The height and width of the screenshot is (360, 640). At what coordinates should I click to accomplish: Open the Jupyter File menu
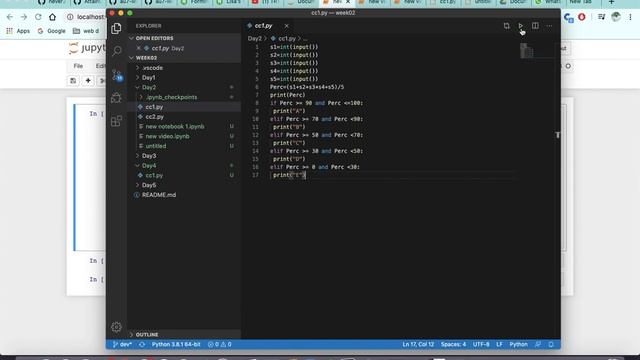tap(78, 66)
